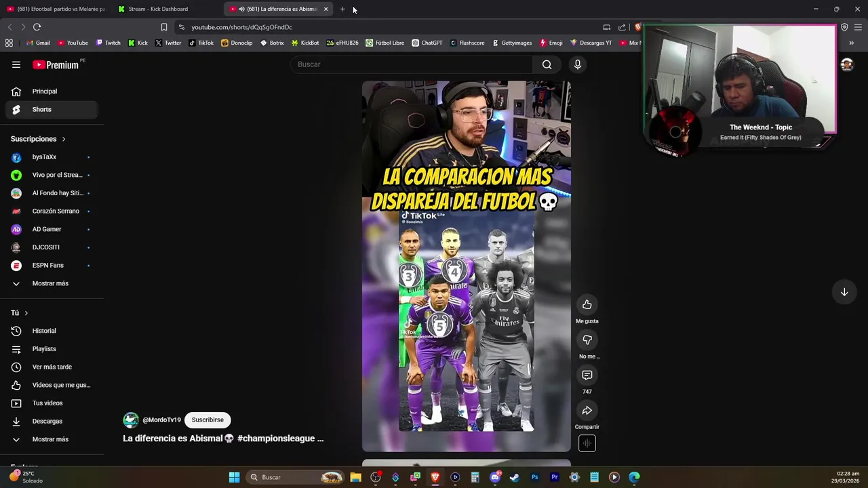Open Videos que me gustan list
868x488 pixels.
[x=52, y=385]
